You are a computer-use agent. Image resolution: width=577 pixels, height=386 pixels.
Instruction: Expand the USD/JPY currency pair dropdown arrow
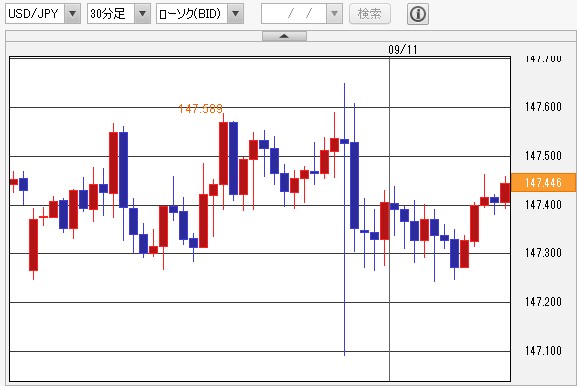(x=72, y=14)
